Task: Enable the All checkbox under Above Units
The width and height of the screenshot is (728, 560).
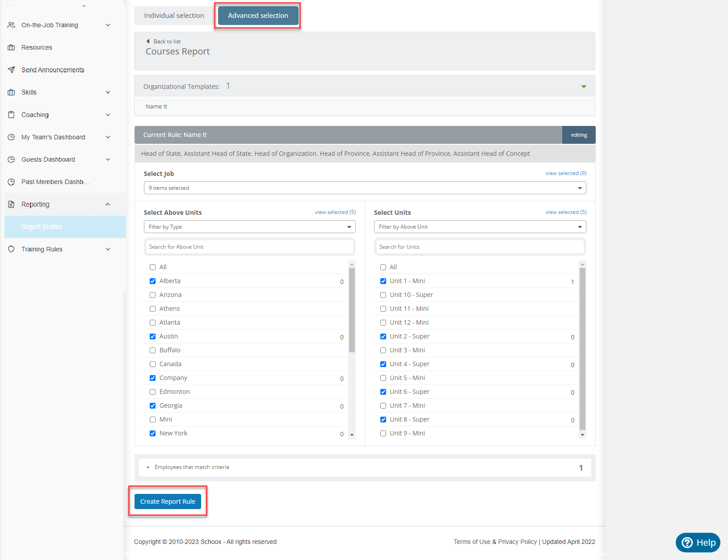Action: point(153,267)
